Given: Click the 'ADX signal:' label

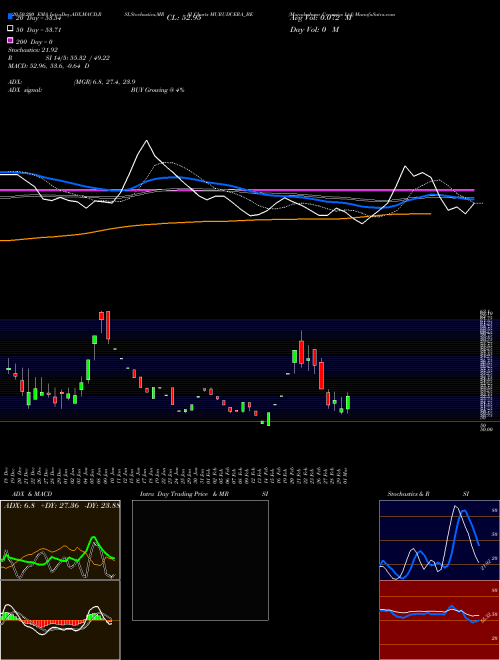Looking at the screenshot, I should (24, 90).
